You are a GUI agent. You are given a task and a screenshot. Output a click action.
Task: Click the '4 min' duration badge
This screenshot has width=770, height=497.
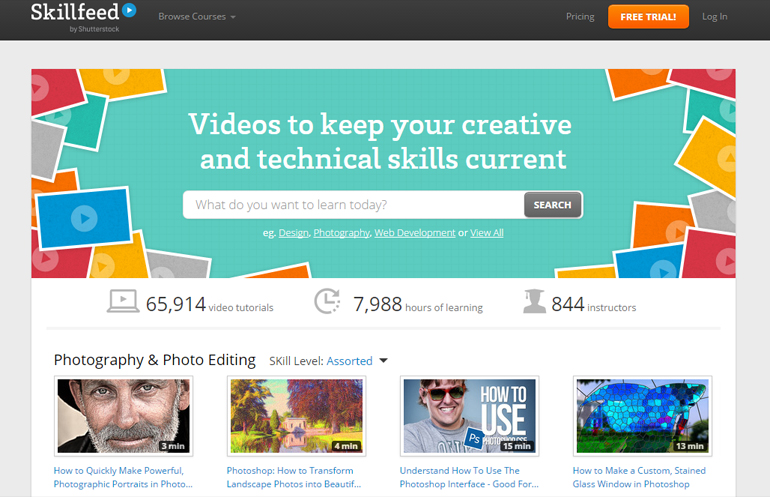point(346,446)
